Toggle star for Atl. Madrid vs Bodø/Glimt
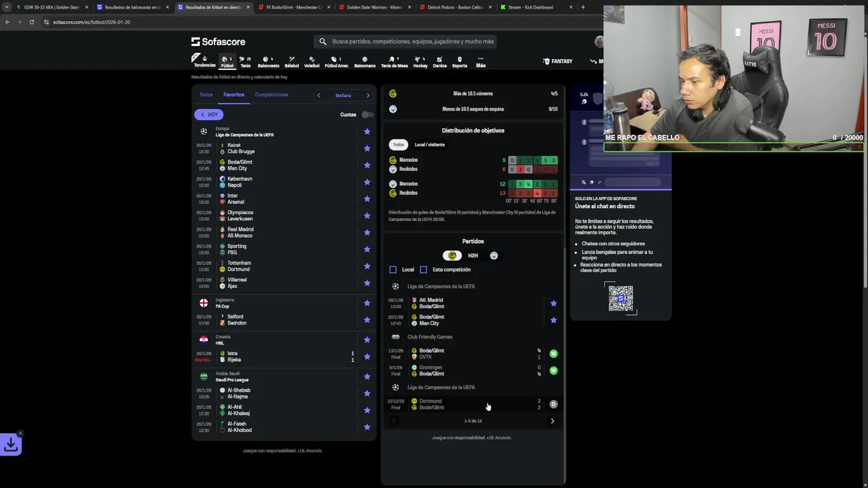Screen dimensions: 868x488 tap(553, 303)
